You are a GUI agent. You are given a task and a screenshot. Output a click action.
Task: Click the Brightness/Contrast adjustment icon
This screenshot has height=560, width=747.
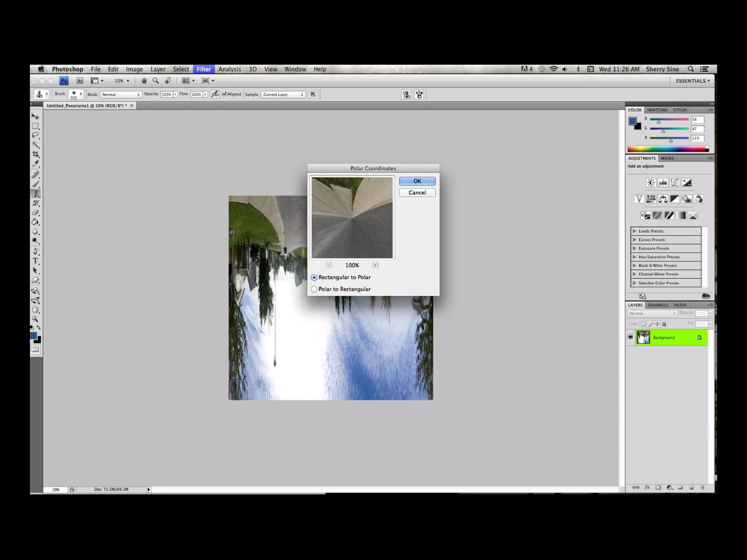tap(651, 183)
